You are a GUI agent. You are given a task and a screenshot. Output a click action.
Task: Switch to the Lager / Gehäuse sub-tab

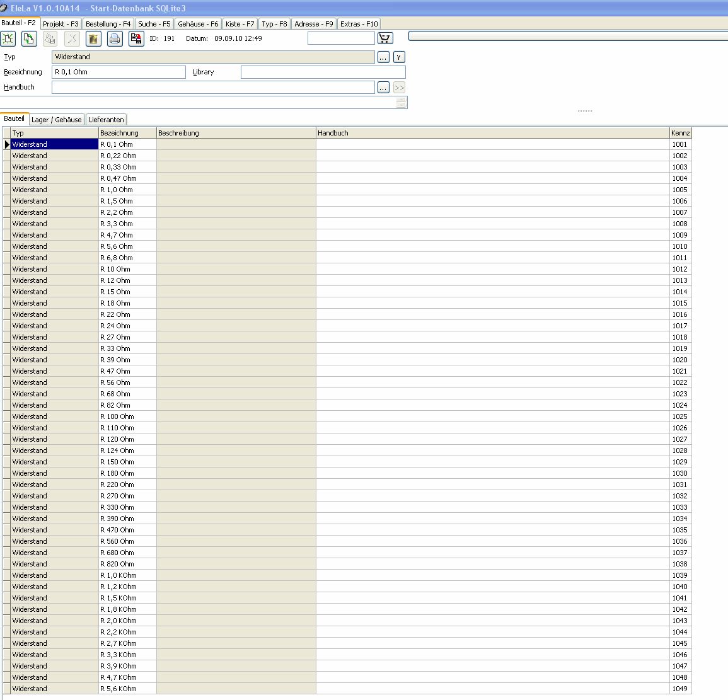point(57,119)
